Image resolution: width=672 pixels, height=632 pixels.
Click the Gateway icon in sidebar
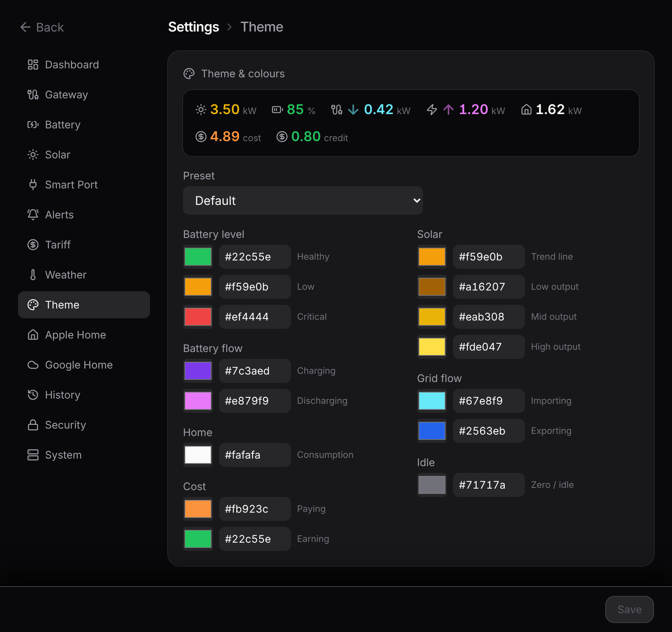33,95
